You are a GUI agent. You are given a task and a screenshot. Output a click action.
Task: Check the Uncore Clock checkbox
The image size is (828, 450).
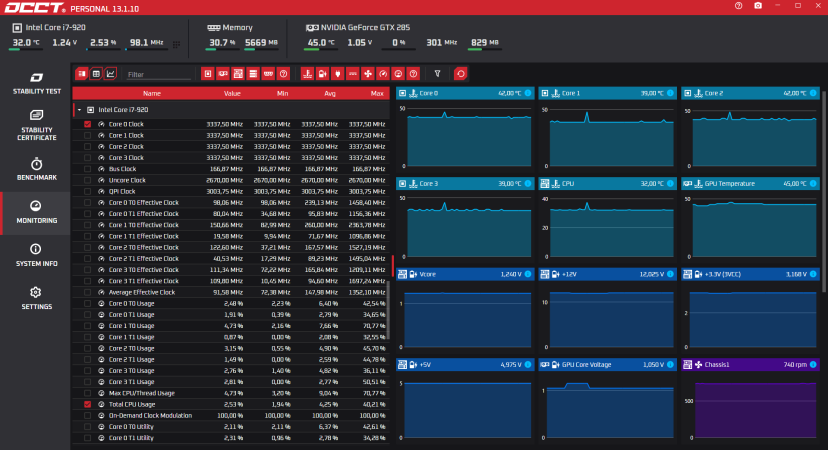pos(88,180)
